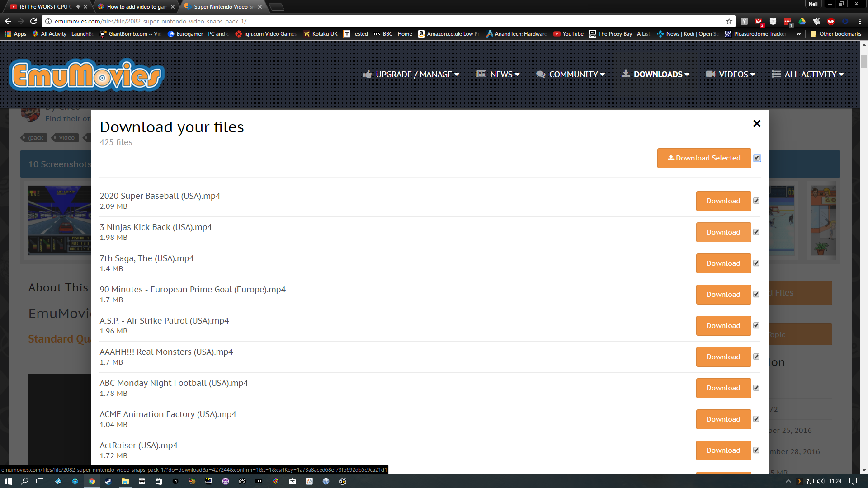Open Windows taskbar search
The width and height of the screenshot is (868, 488).
click(x=25, y=481)
